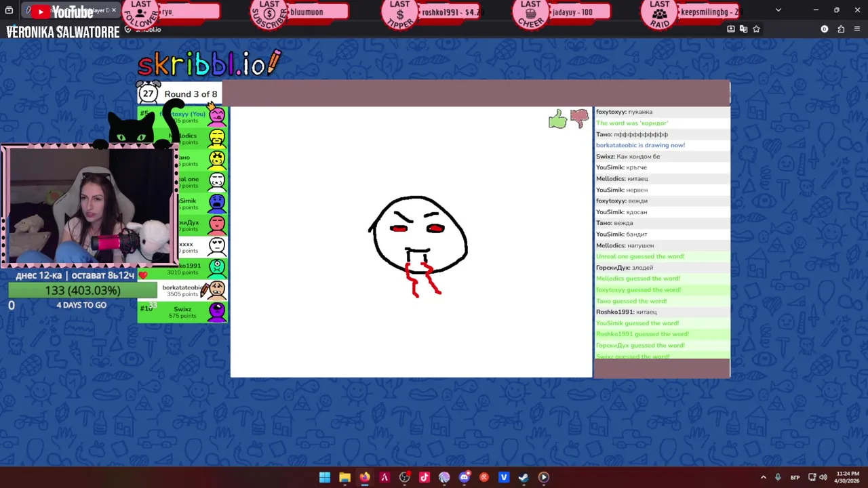868x488 pixels.
Task: Click Unreal one's white avatar
Action: (x=216, y=182)
